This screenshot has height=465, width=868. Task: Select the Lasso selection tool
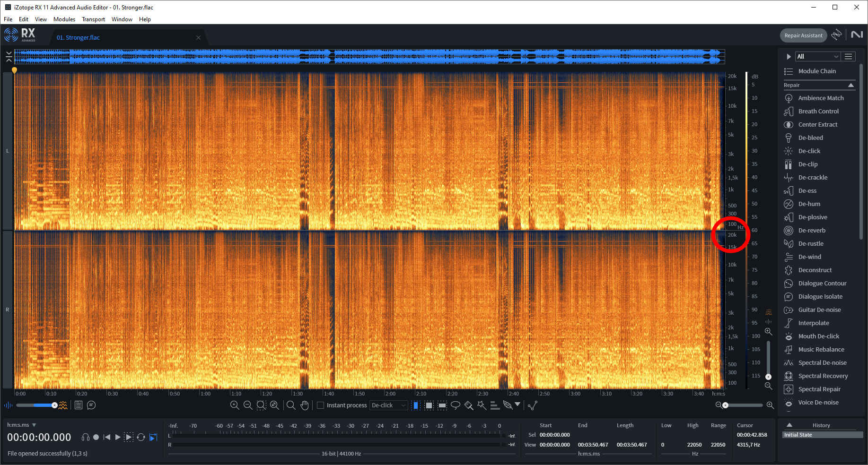pyautogui.click(x=456, y=405)
